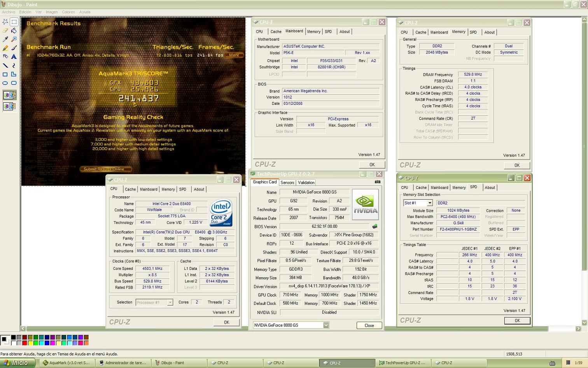Select the Magnifier tool in Paint
The height and width of the screenshot is (368, 588).
[14, 39]
